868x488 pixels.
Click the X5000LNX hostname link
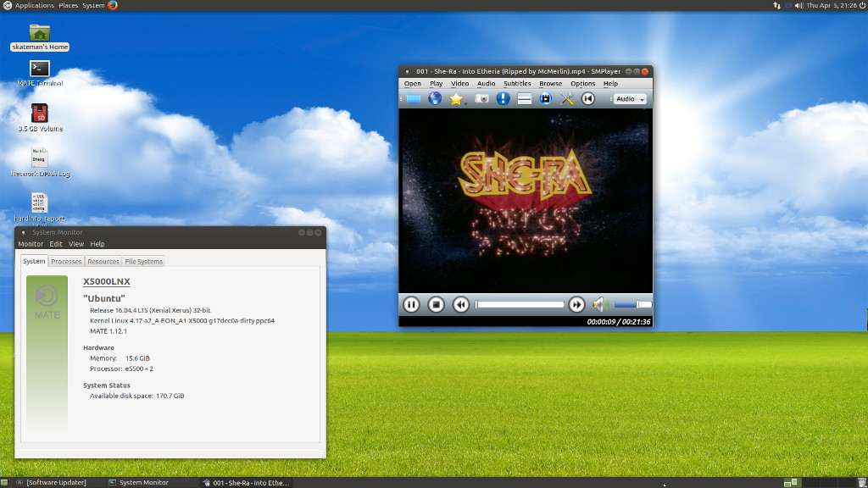106,281
